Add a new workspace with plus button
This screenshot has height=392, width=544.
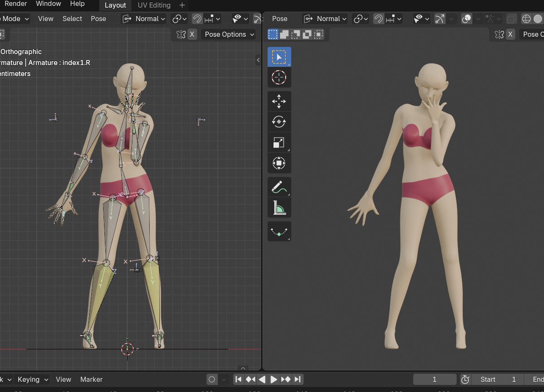(x=182, y=5)
